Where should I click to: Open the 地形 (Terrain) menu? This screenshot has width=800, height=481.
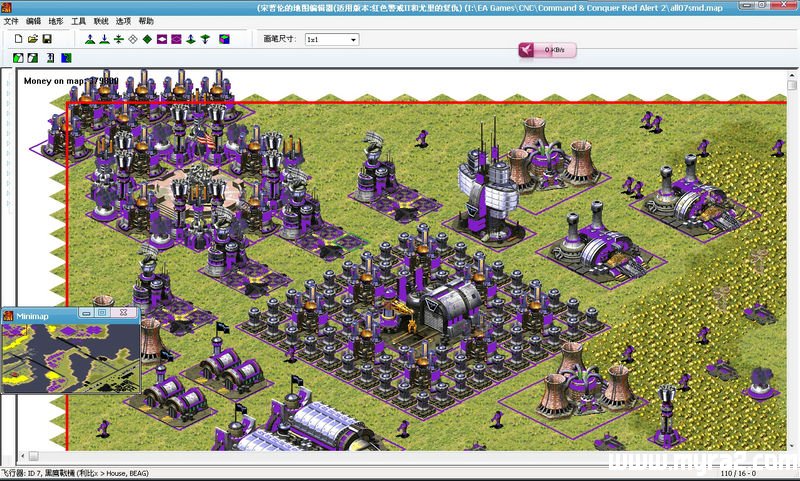point(56,21)
